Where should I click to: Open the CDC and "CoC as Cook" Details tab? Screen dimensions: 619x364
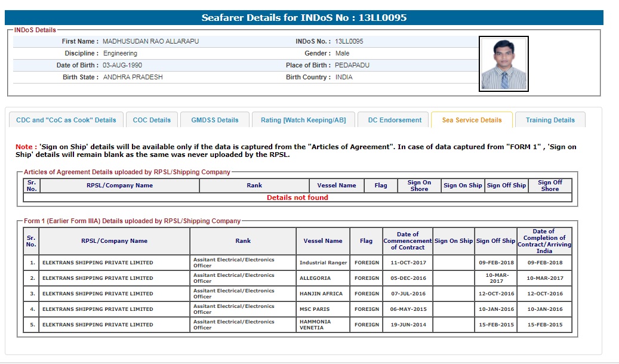tap(66, 120)
